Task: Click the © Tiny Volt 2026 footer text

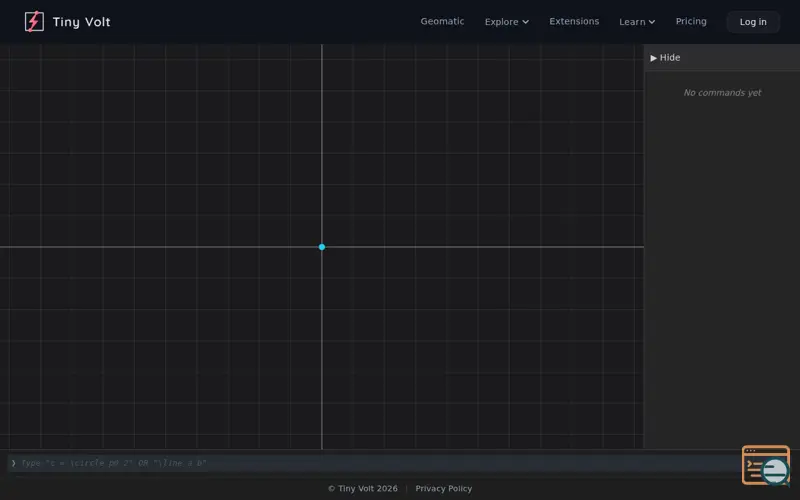Action: coord(363,488)
